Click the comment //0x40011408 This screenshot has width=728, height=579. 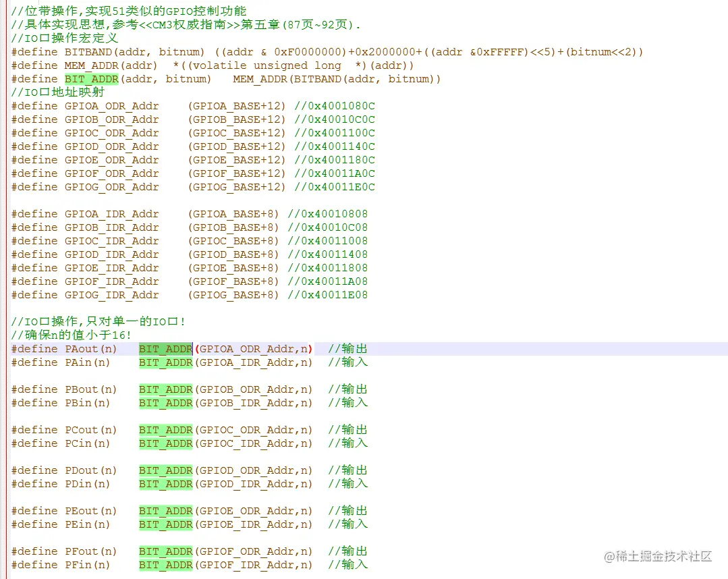(x=327, y=254)
